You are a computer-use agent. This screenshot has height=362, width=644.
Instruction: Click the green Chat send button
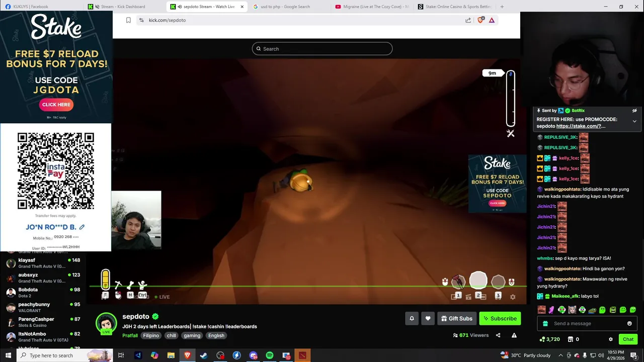pyautogui.click(x=628, y=339)
